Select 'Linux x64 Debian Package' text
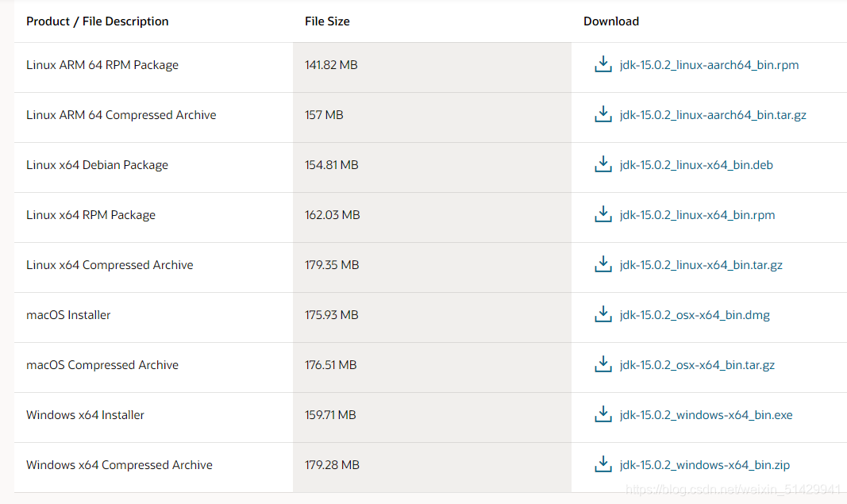 tap(97, 165)
